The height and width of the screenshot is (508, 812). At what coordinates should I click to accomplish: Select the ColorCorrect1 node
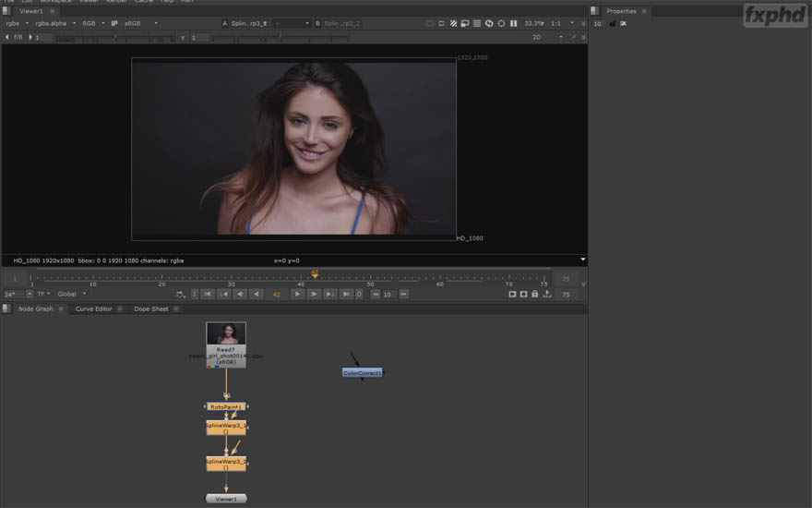pyautogui.click(x=362, y=373)
